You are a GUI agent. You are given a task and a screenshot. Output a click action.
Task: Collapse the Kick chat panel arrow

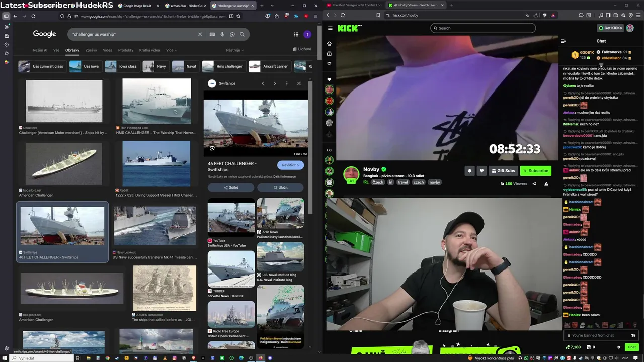pyautogui.click(x=563, y=41)
